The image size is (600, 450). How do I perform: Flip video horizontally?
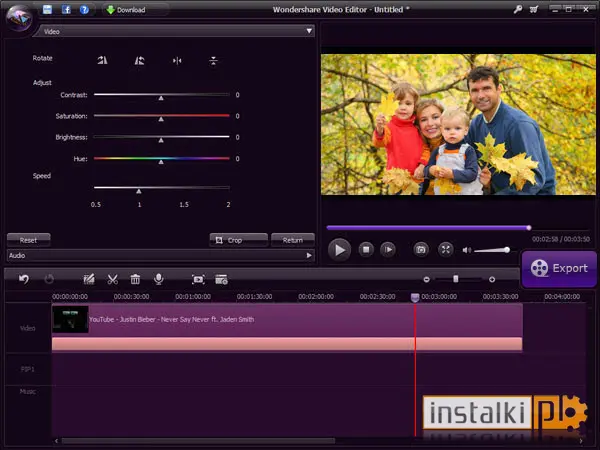coord(177,60)
